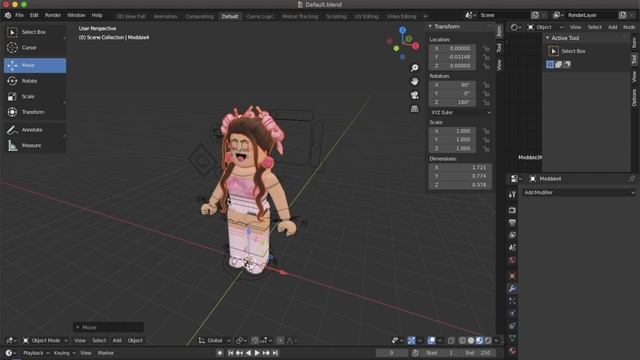Open the Object properties tab icon

pyautogui.click(x=512, y=276)
